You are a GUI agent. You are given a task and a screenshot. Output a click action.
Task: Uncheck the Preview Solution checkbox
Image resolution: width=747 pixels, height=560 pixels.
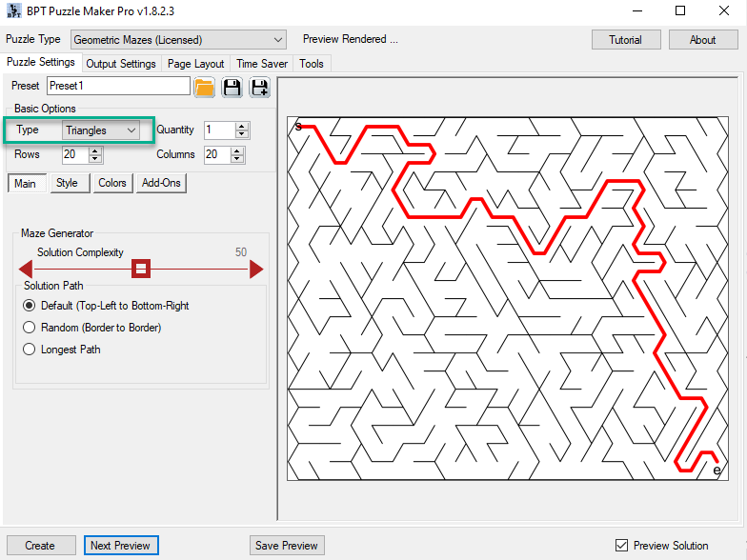[x=622, y=546]
